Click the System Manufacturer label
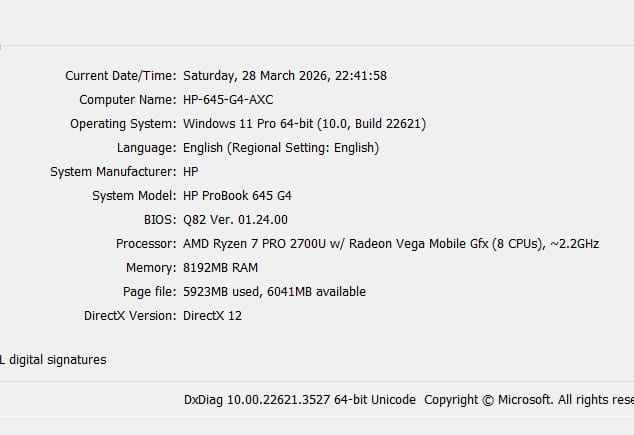This screenshot has width=634, height=435. pyautogui.click(x=113, y=172)
